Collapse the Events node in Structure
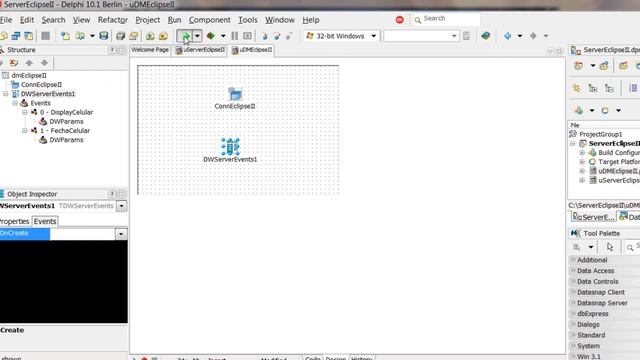Viewport: 640px width, 360px height. tap(15, 103)
